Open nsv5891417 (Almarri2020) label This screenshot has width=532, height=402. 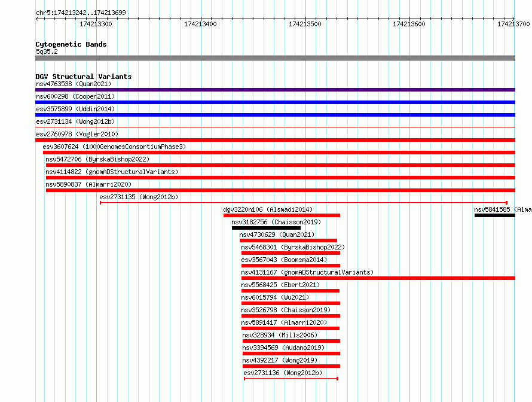284,322
